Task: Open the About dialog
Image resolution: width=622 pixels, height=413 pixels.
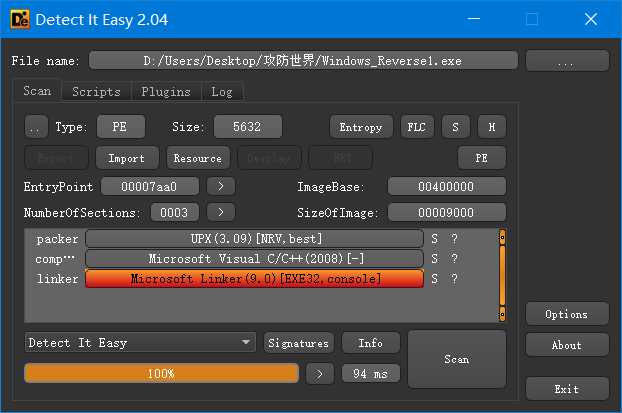Action: (x=567, y=345)
